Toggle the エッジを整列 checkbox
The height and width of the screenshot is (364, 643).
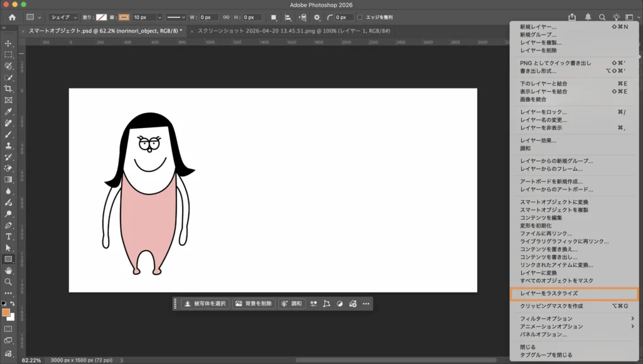[x=360, y=17]
